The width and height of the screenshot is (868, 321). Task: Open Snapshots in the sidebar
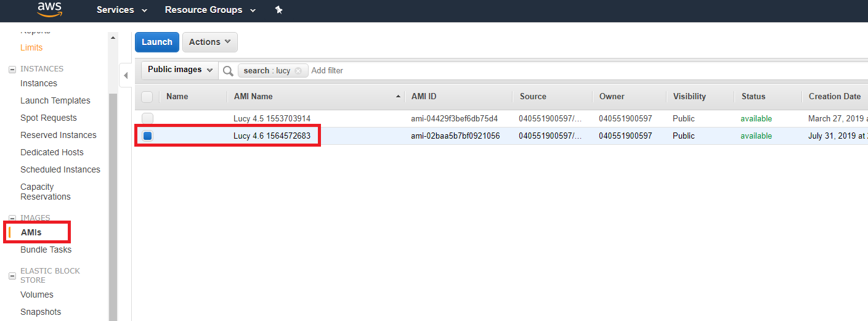point(41,312)
